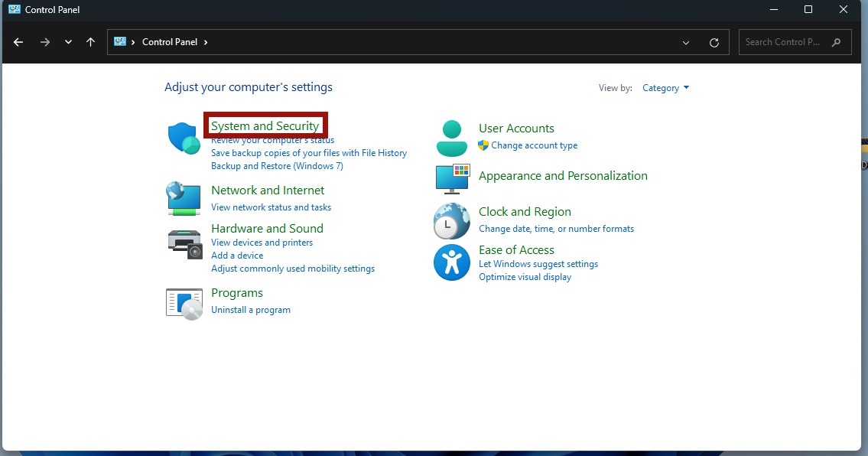This screenshot has width=868, height=456.
Task: Click the Network and Internet monitor icon
Action: point(183,198)
